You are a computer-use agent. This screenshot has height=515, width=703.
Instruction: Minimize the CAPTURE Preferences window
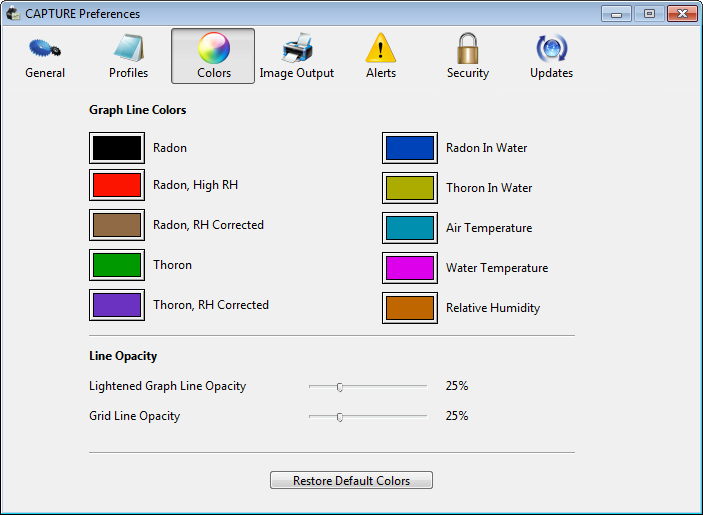[616, 14]
